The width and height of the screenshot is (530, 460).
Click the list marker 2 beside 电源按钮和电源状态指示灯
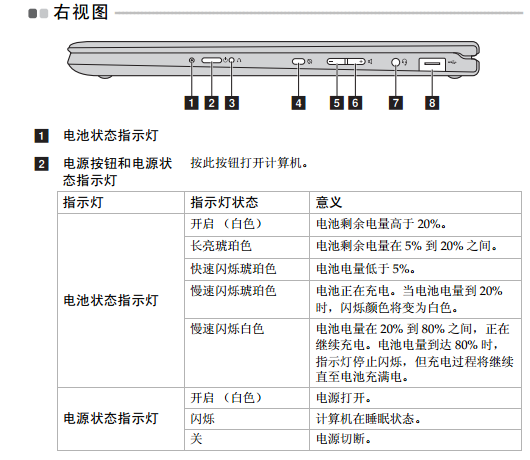click(x=41, y=164)
